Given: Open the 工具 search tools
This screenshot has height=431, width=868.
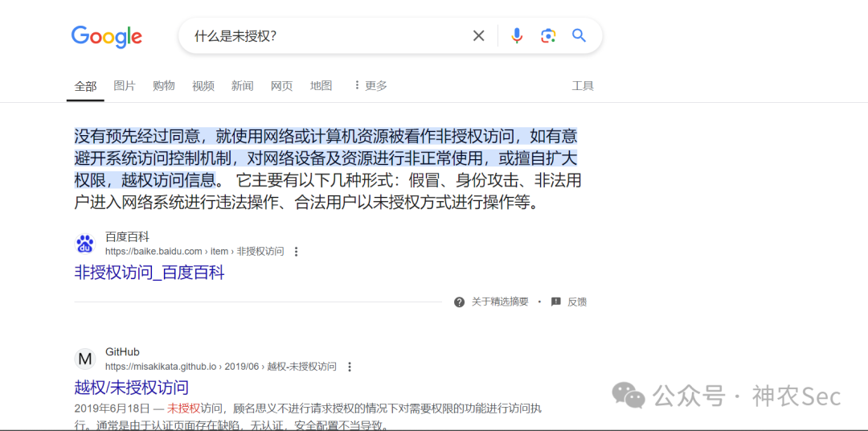Looking at the screenshot, I should click(583, 86).
